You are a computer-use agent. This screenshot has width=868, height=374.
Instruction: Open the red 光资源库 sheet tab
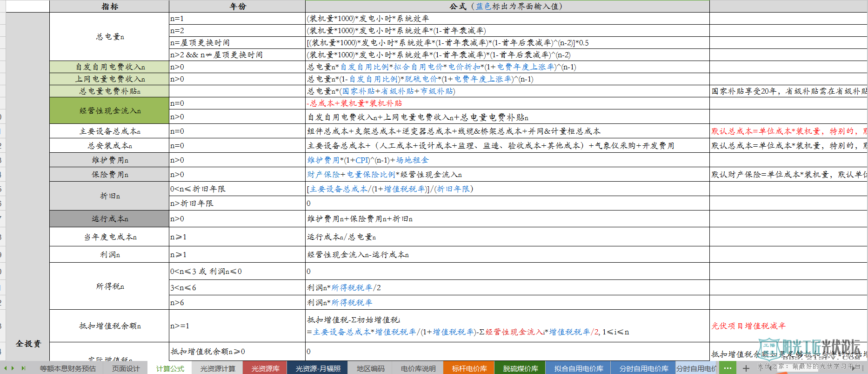[265, 368]
